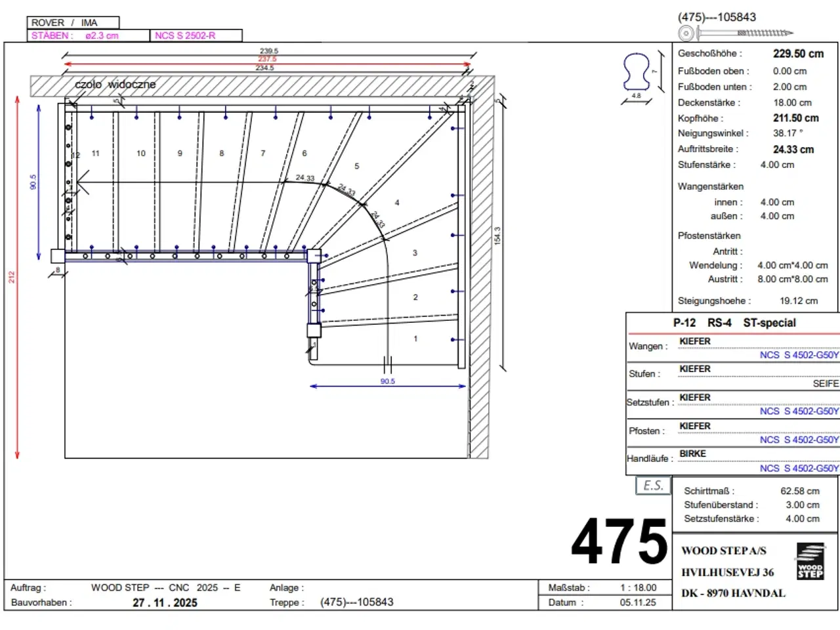
Task: Select the Handläufe BIRKE material entry
Action: [x=693, y=453]
